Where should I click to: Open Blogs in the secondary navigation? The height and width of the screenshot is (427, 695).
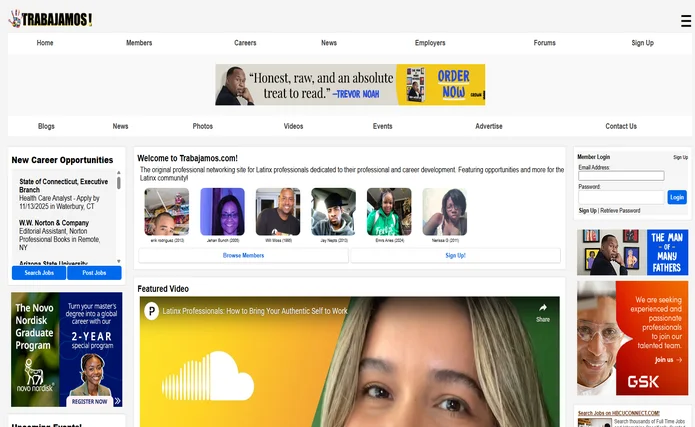pos(46,126)
